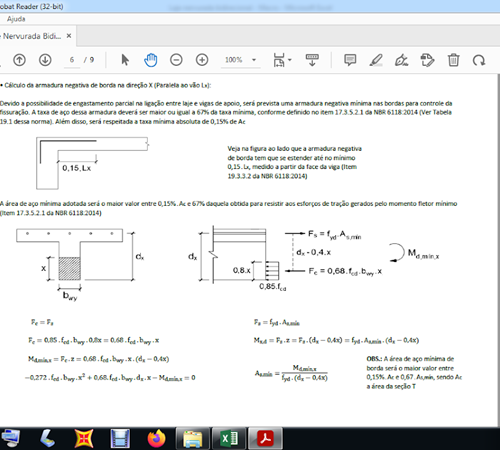The width and height of the screenshot is (500, 450).
Task: Choose the arrow selection tool
Action: pyautogui.click(x=125, y=60)
